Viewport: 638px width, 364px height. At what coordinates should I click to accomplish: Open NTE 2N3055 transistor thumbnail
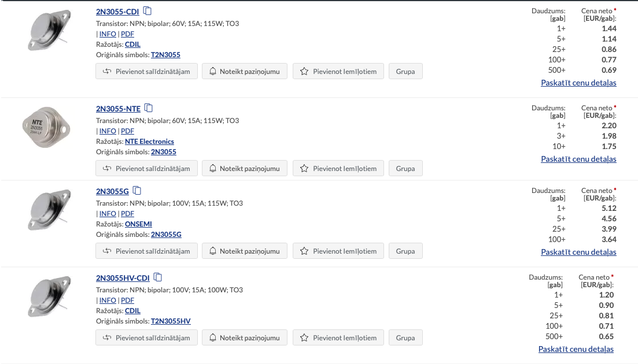coord(46,125)
